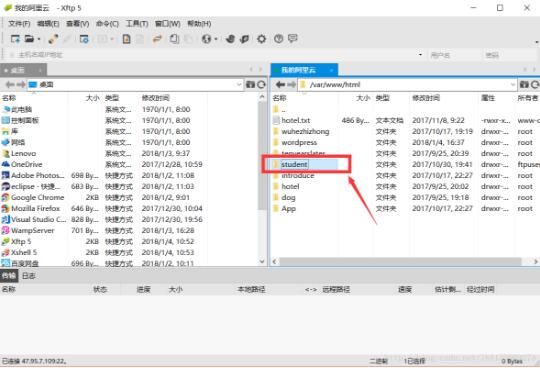This screenshot has width=540, height=368.
Task: Select the App remote folder
Action: click(288, 209)
